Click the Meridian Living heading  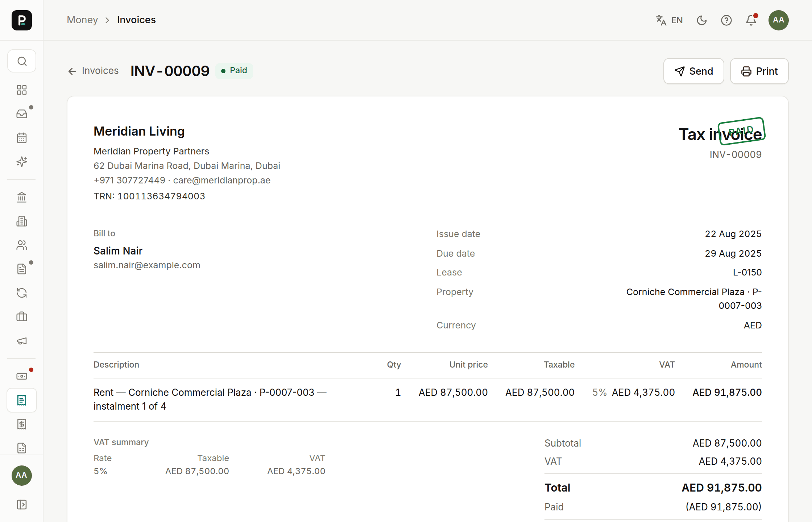(139, 131)
